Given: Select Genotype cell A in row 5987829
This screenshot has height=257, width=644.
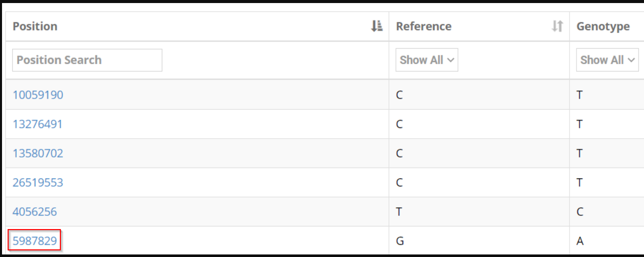Looking at the screenshot, I should tap(580, 241).
